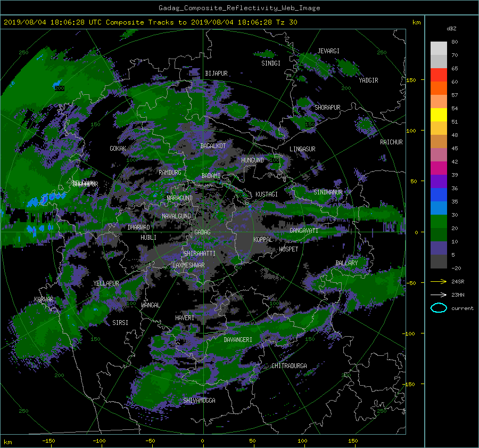Click the HOSPET label

pyautogui.click(x=288, y=249)
